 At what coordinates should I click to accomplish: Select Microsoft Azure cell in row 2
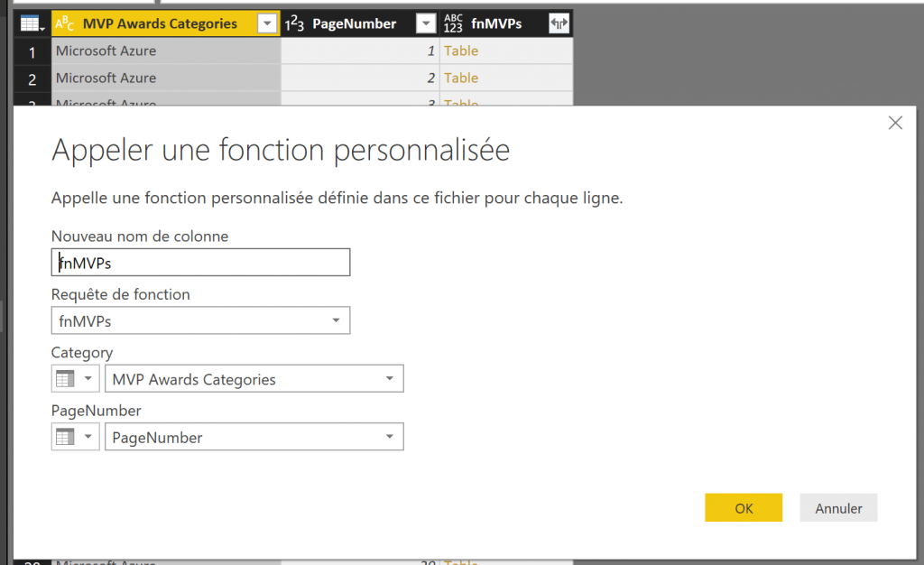166,78
